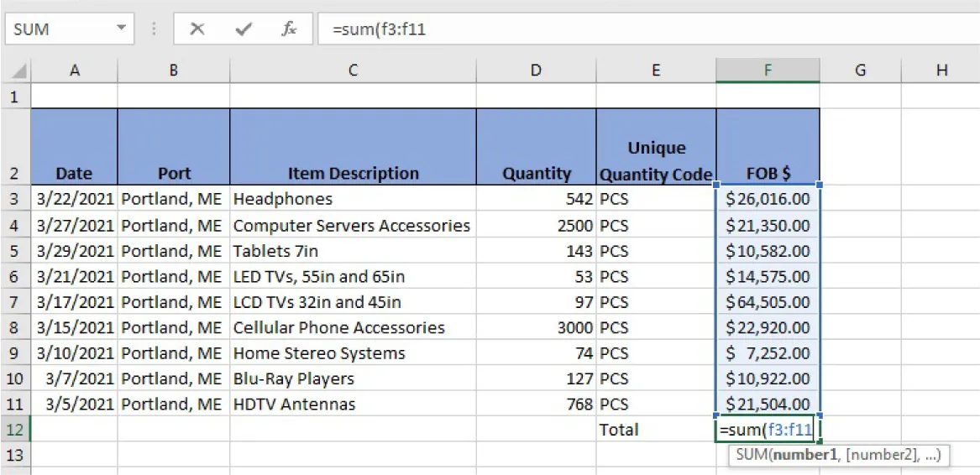Click the Enter checkmark icon in formula bar
This screenshot has width=980, height=475.
pos(244,29)
